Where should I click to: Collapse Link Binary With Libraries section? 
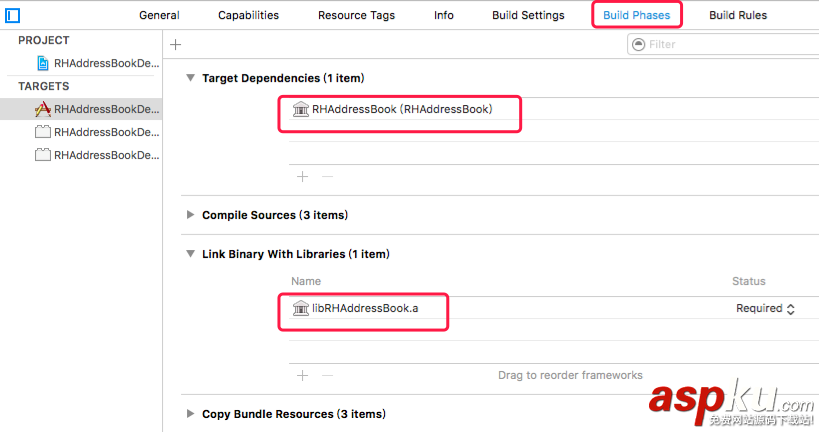191,254
